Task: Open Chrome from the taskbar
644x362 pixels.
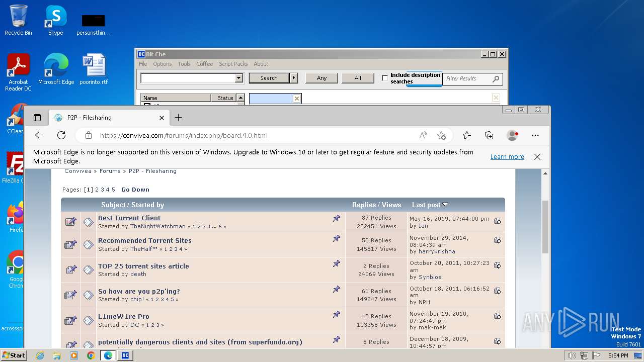Action: [x=91, y=355]
